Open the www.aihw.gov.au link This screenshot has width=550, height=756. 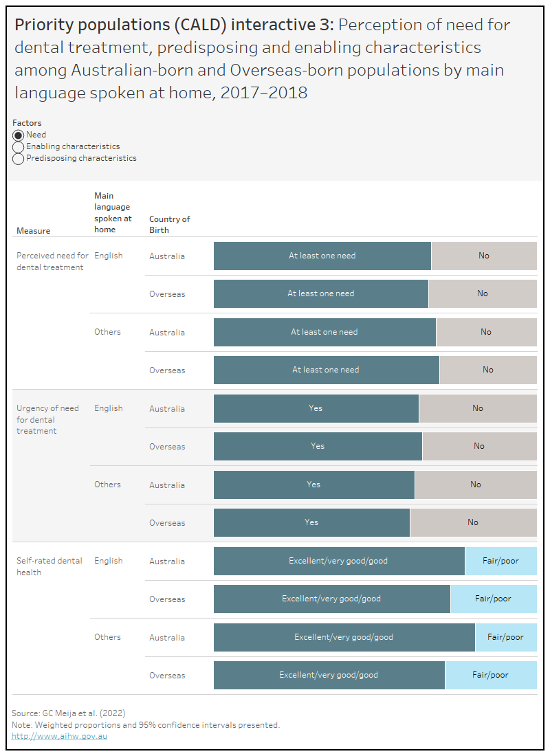point(59,736)
